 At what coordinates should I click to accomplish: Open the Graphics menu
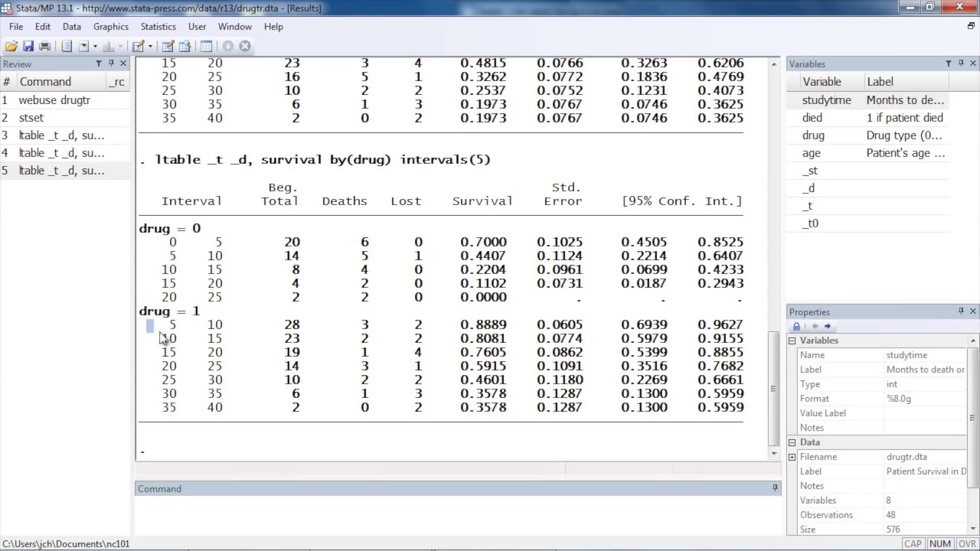pos(111,26)
